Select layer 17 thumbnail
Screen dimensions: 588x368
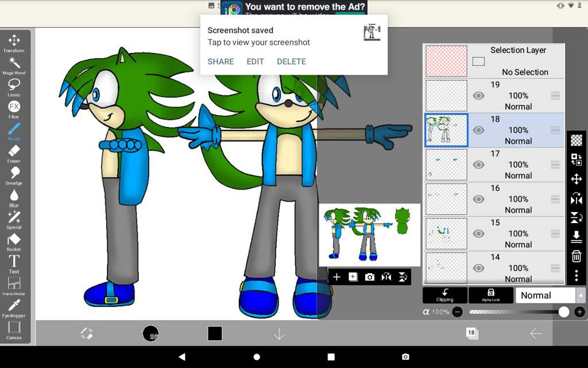coord(446,165)
